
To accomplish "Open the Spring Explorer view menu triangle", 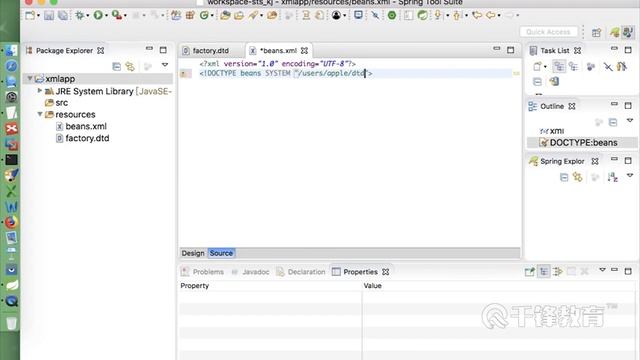I will [630, 176].
